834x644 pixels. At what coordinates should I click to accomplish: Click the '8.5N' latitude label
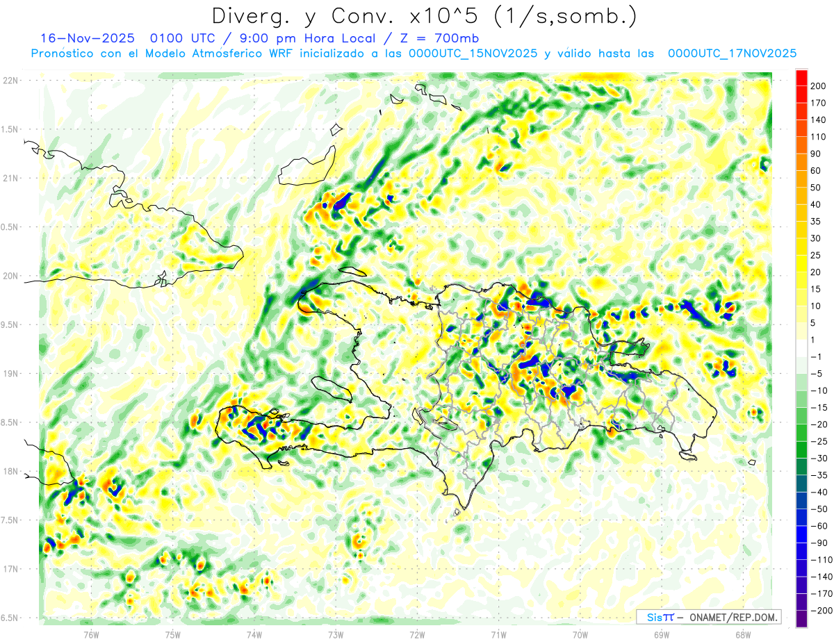pos(10,422)
